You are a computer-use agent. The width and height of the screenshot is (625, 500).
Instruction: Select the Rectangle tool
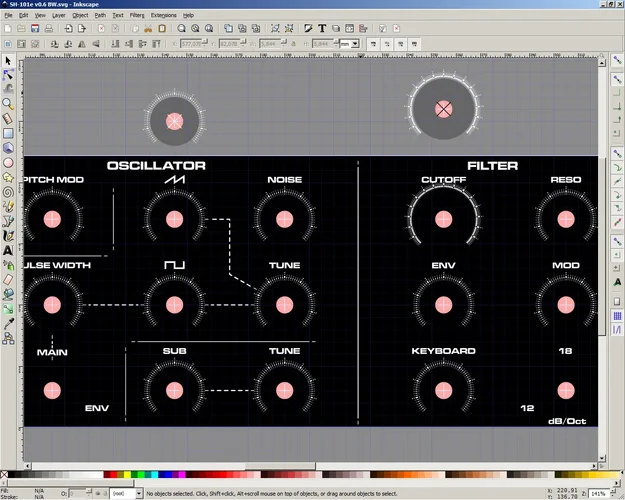(8, 132)
